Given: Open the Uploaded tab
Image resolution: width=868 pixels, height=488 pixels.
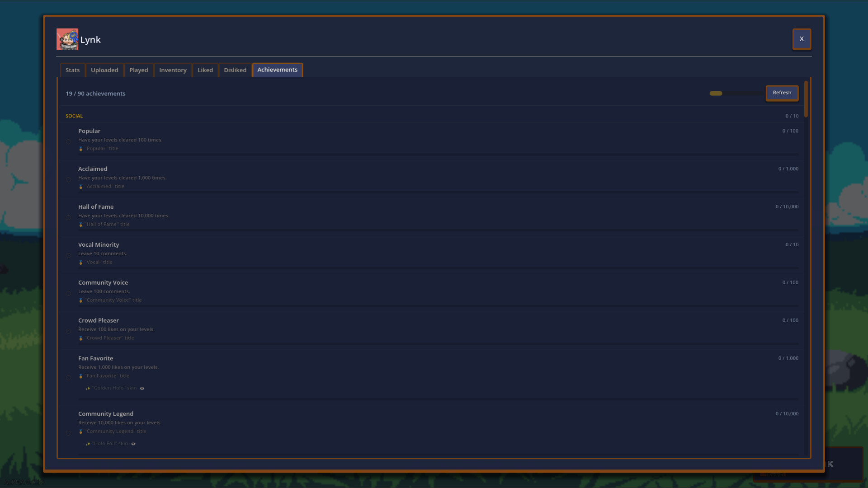Looking at the screenshot, I should [x=104, y=70].
